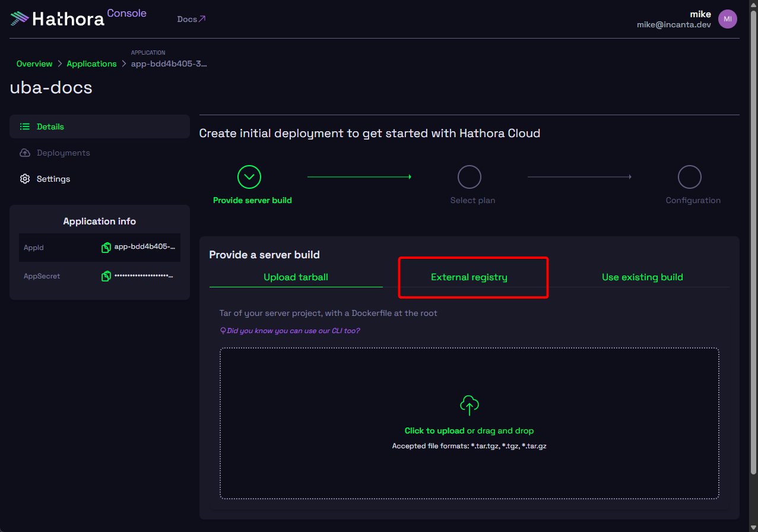Viewport: 758px width, 532px height.
Task: Copy the AppSecret value
Action: pyautogui.click(x=106, y=276)
